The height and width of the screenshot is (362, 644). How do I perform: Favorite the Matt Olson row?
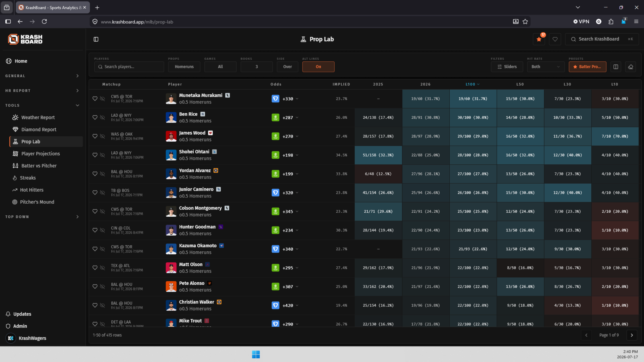[95, 268]
